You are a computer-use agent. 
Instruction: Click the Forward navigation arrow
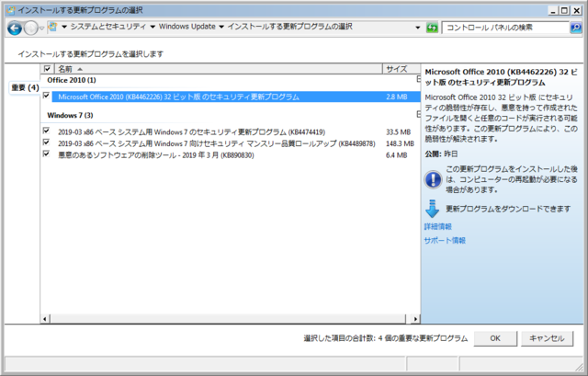coord(30,28)
